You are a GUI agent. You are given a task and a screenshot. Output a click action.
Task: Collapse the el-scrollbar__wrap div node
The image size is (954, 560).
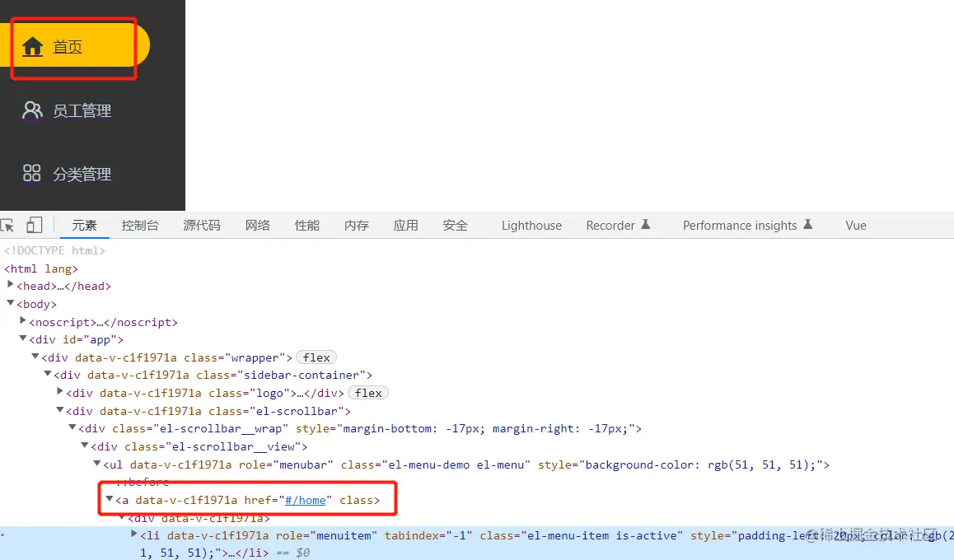[72, 427]
